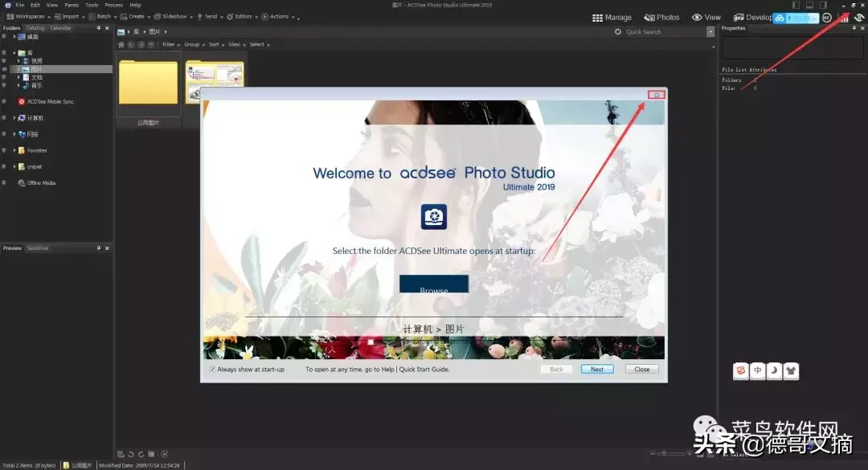Click in the Quick Search field

(665, 32)
